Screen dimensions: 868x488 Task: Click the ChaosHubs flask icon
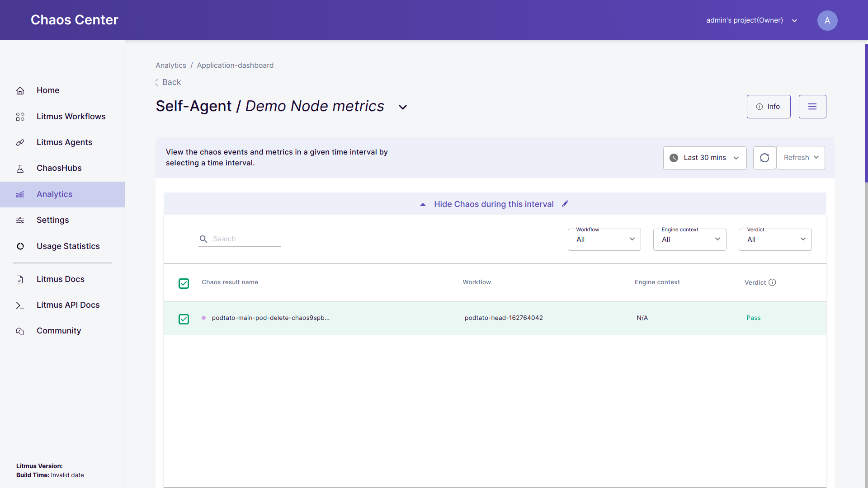(x=20, y=169)
